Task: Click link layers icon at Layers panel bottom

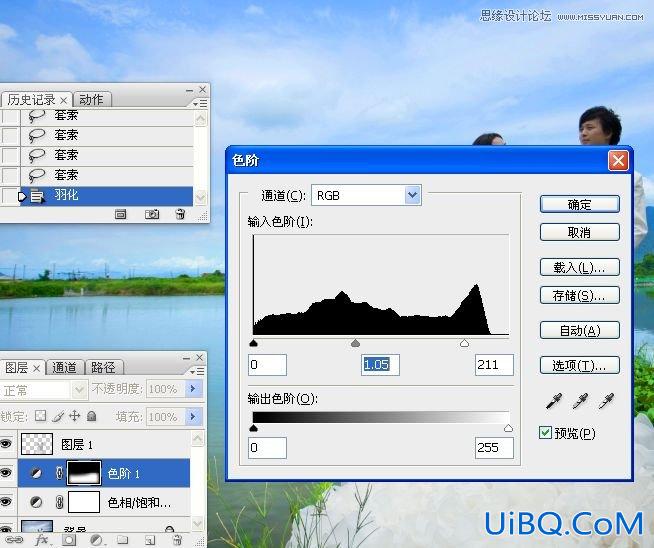Action: coord(14,540)
